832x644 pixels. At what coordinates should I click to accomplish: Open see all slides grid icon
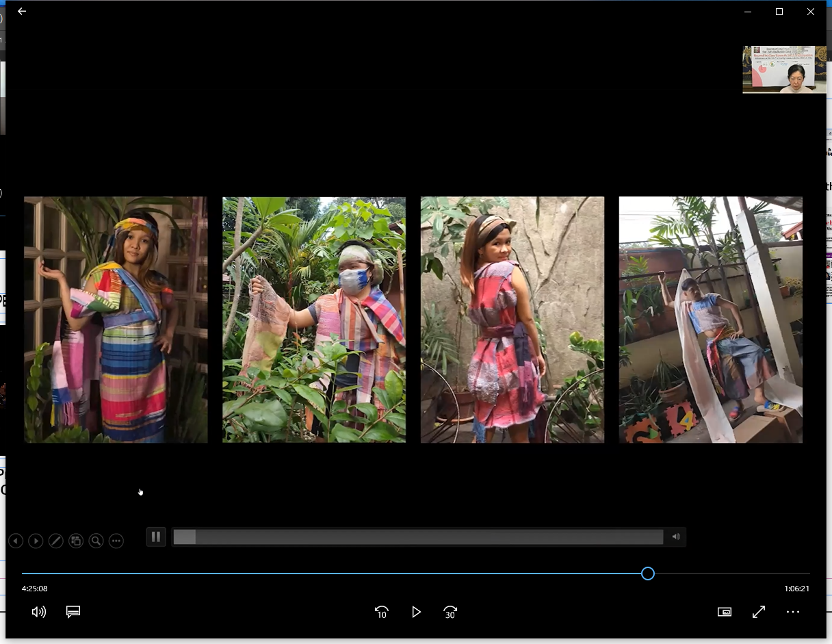pos(76,541)
